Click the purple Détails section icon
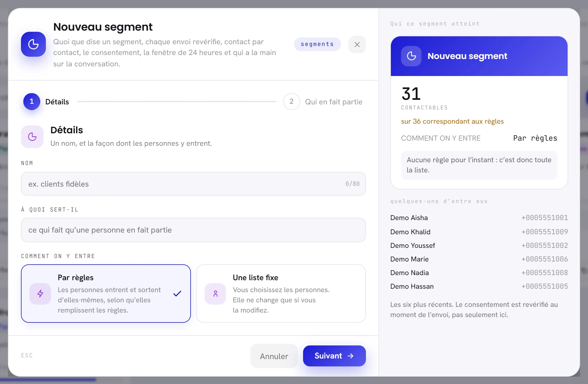588x384 pixels. point(32,137)
